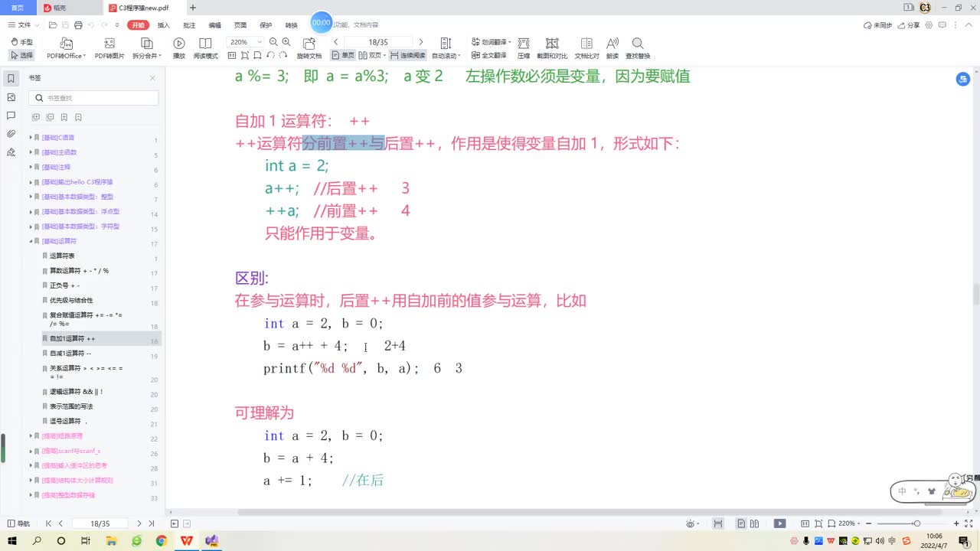Jump to first page in status bar
Image resolution: width=980 pixels, height=551 pixels.
(x=49, y=523)
